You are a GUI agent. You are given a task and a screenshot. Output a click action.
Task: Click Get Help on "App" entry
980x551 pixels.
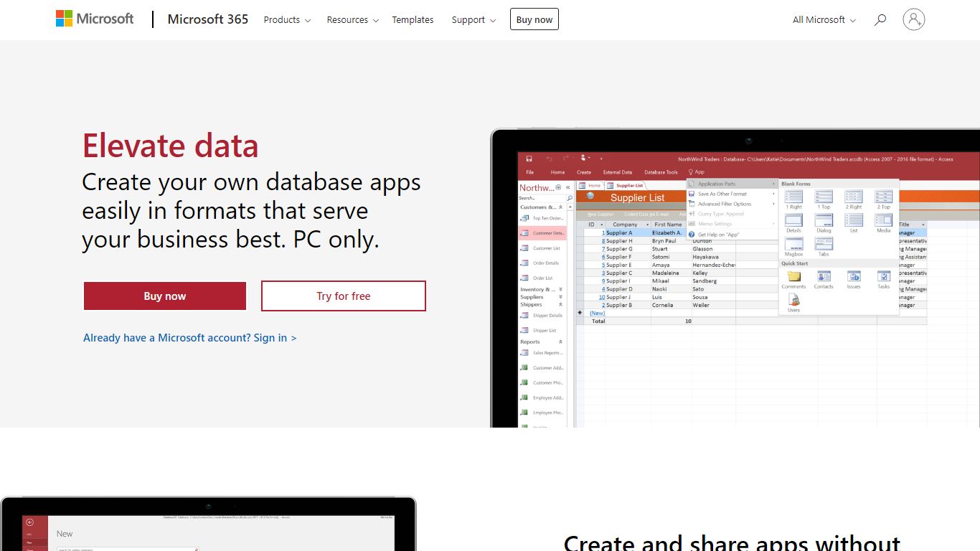732,235
